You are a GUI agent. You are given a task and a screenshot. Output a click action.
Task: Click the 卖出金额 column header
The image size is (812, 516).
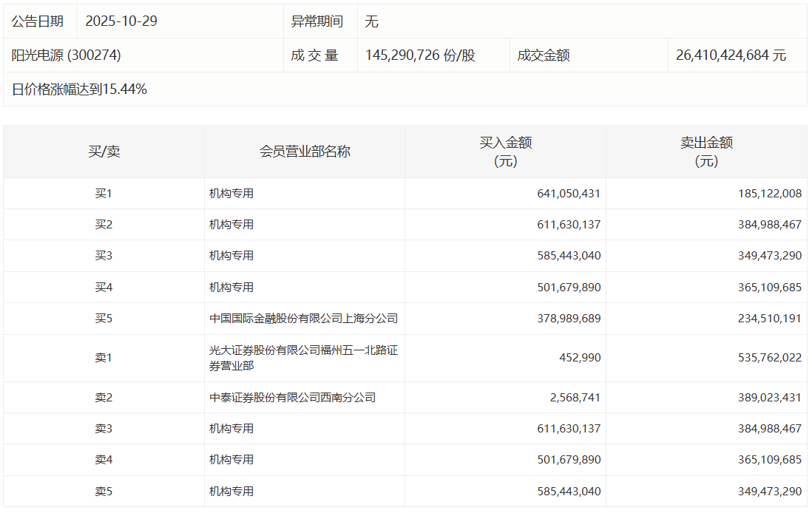click(x=706, y=152)
